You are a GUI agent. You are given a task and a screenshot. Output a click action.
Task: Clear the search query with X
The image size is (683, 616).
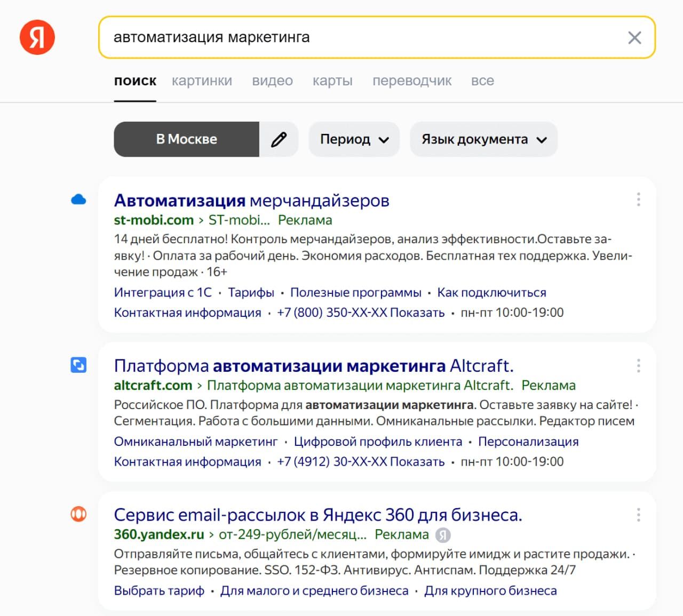(634, 37)
